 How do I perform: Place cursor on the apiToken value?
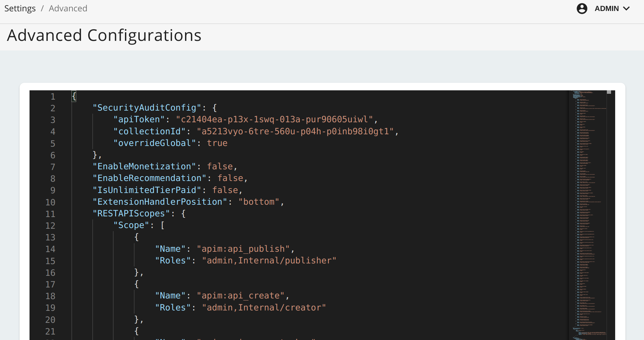point(274,120)
